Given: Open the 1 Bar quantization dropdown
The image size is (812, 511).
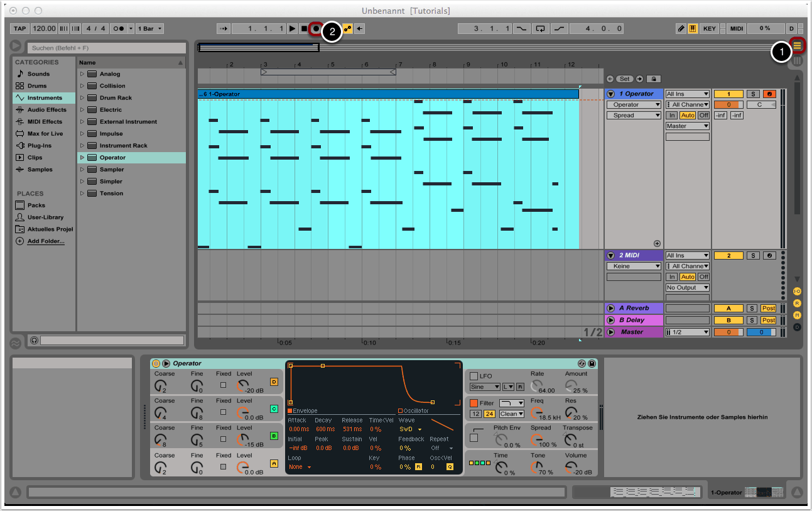Looking at the screenshot, I should 150,29.
